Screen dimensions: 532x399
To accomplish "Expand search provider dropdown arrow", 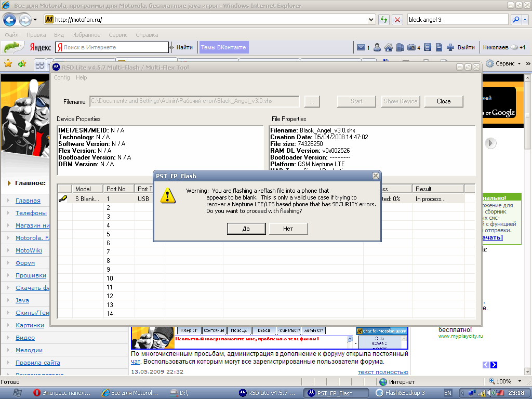I will [525, 20].
